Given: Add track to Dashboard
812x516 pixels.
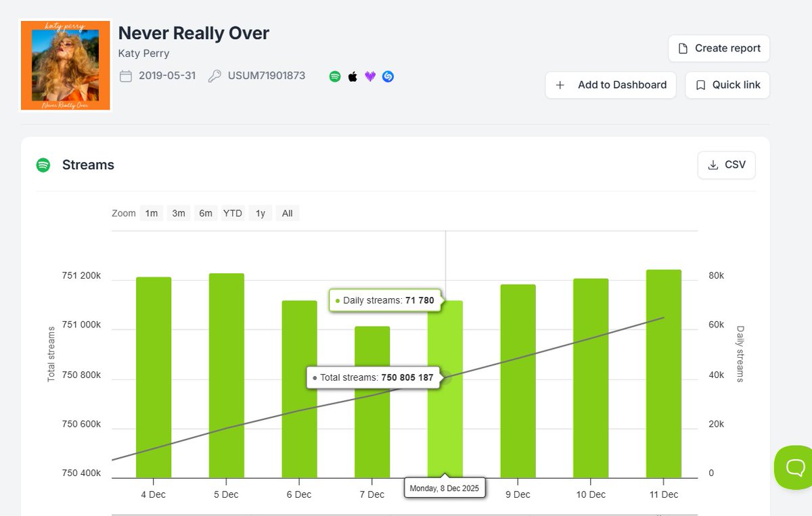Looking at the screenshot, I should click(610, 85).
